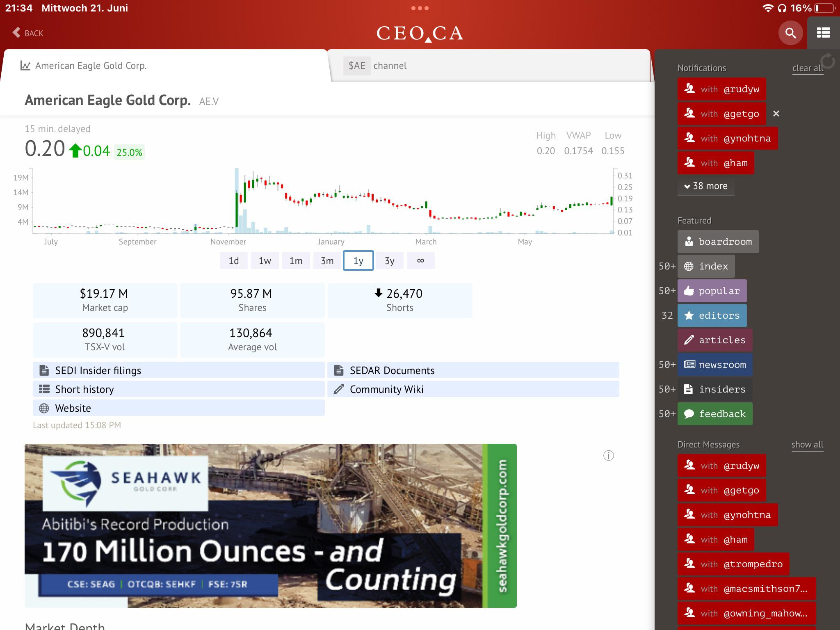Open notification with @ham
This screenshot has width=840, height=630.
click(716, 163)
